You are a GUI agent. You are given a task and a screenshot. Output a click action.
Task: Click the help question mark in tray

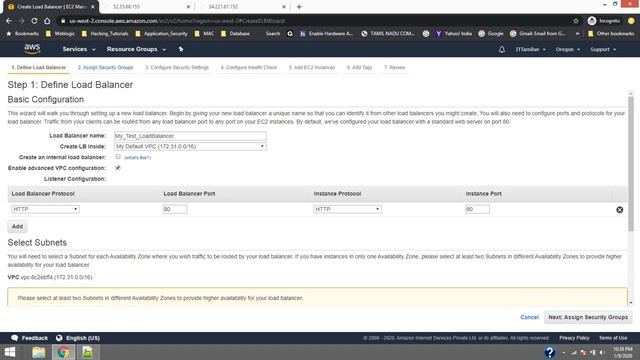point(549,352)
